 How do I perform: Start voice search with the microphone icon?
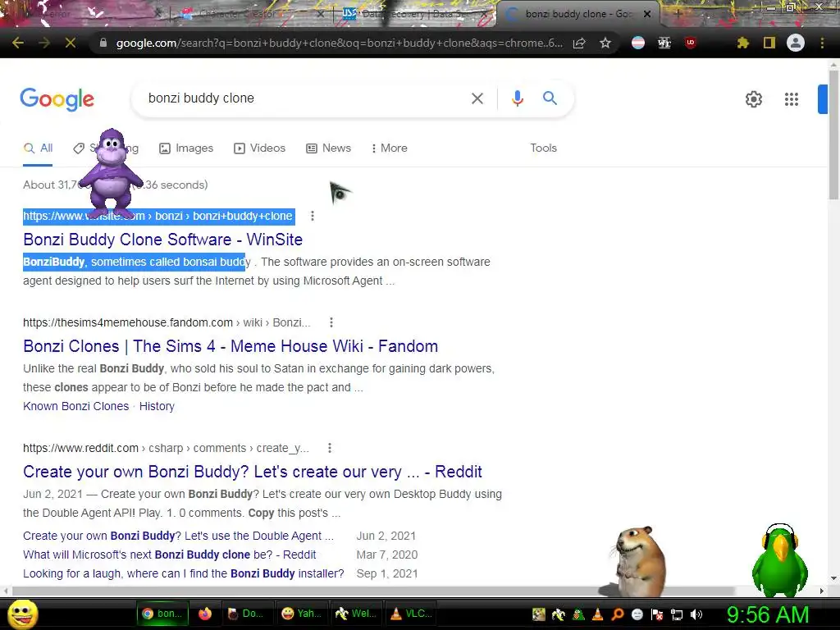tap(517, 98)
